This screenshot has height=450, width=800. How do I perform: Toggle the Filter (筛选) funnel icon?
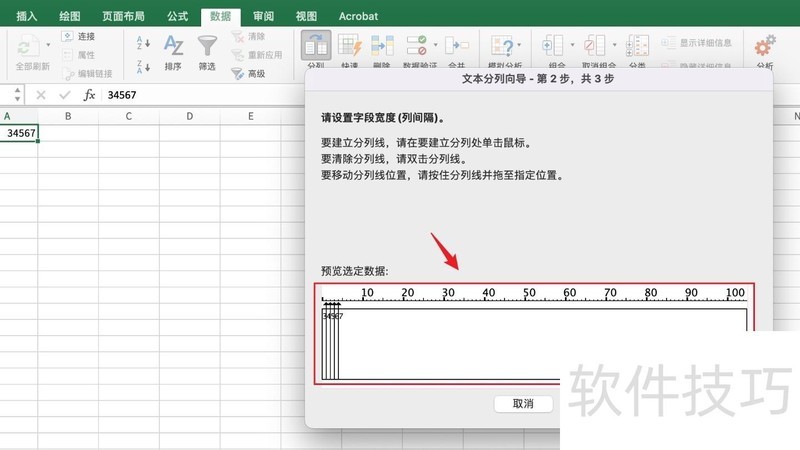(x=207, y=46)
